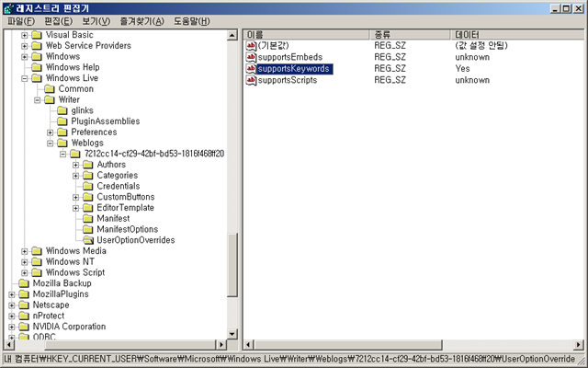This screenshot has height=368, width=588.
Task: Expand the Preferences key
Action: pos(50,132)
